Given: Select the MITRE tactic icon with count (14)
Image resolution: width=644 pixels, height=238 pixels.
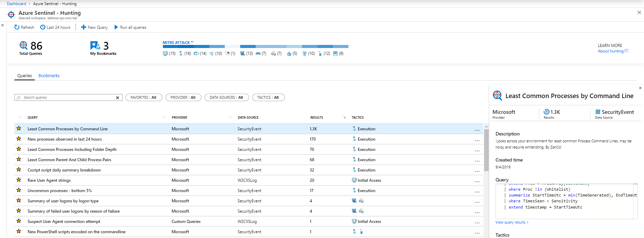Looking at the screenshot, I should (x=196, y=53).
